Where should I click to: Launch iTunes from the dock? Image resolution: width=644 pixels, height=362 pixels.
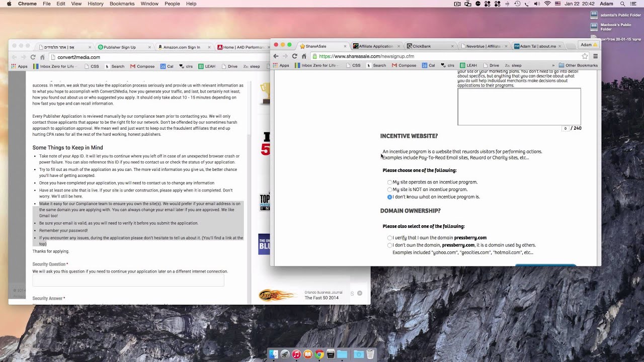(296, 354)
